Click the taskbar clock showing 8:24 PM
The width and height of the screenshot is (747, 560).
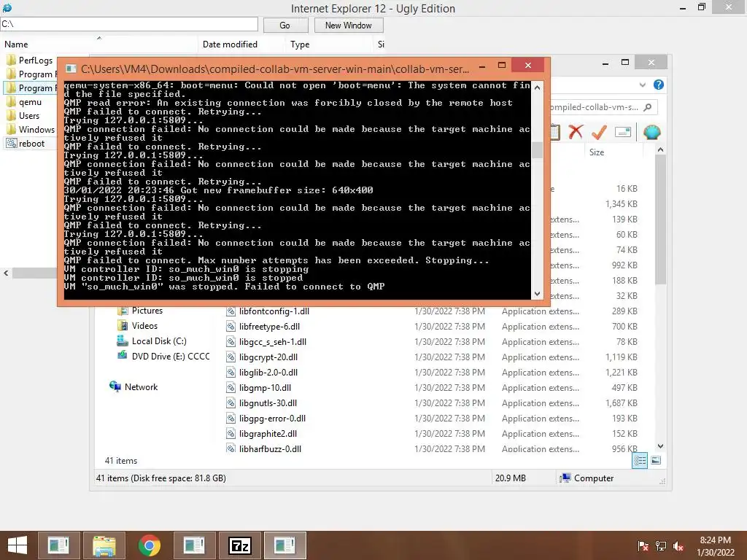click(x=715, y=545)
